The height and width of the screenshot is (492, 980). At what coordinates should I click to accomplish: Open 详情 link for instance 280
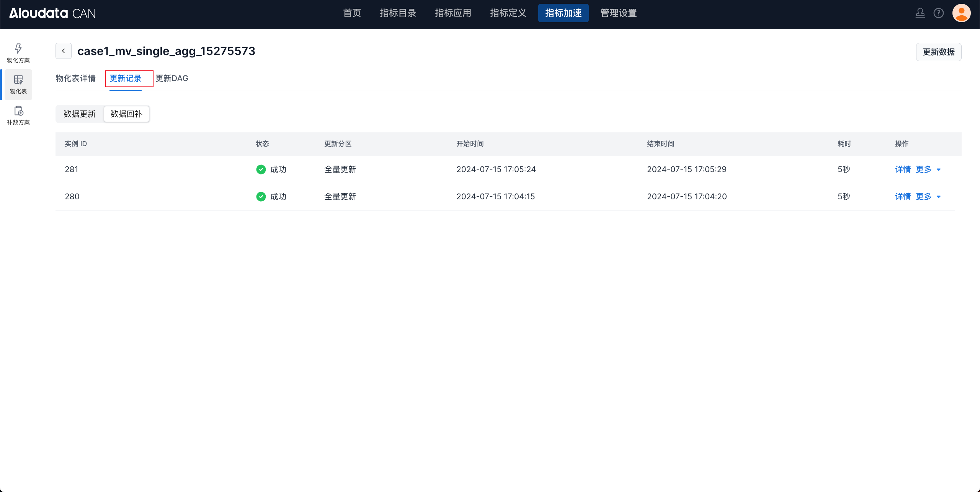(x=903, y=197)
